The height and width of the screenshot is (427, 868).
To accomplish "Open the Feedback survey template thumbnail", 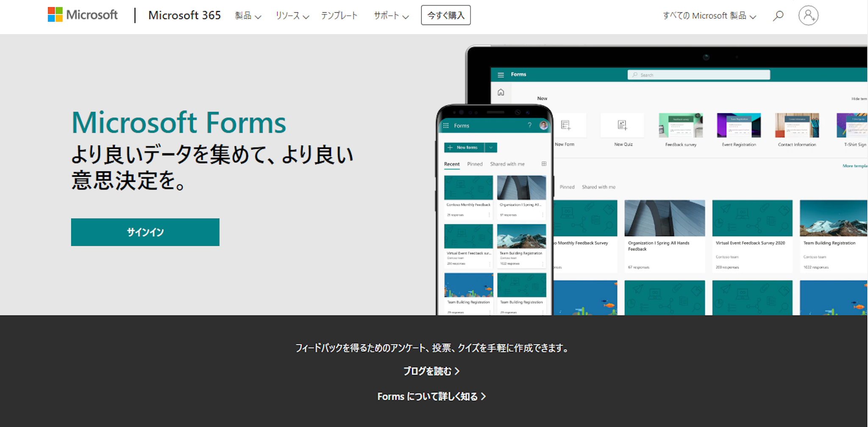I will [681, 125].
